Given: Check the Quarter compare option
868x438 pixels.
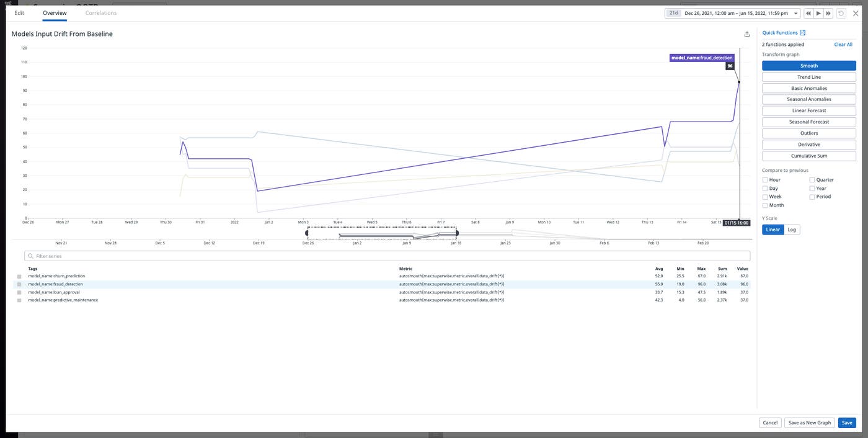Looking at the screenshot, I should point(812,179).
